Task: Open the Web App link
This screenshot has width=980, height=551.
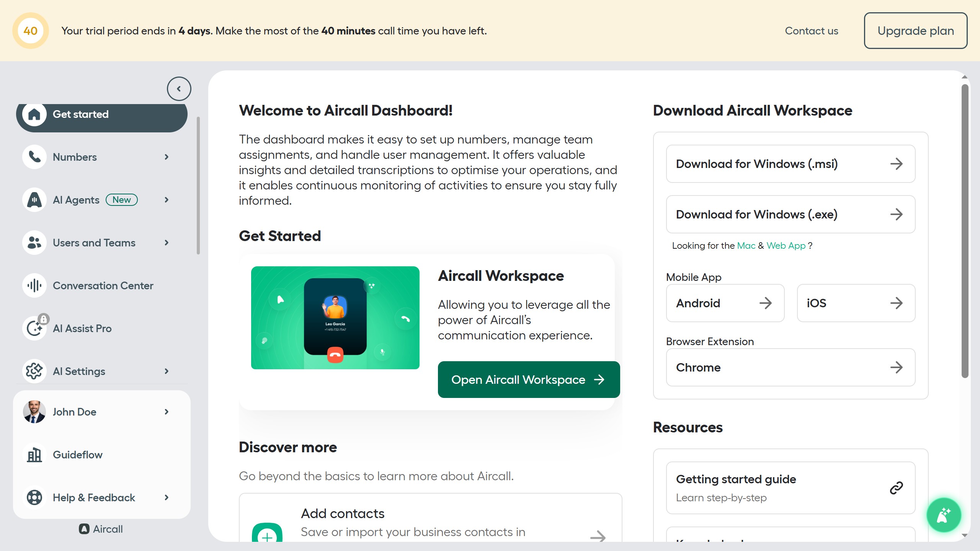Action: (x=786, y=246)
